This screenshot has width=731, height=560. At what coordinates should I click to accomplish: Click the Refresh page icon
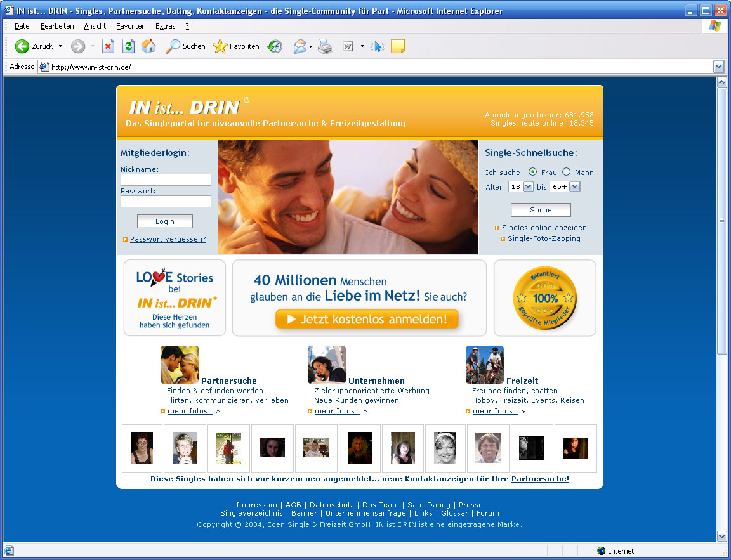point(128,46)
